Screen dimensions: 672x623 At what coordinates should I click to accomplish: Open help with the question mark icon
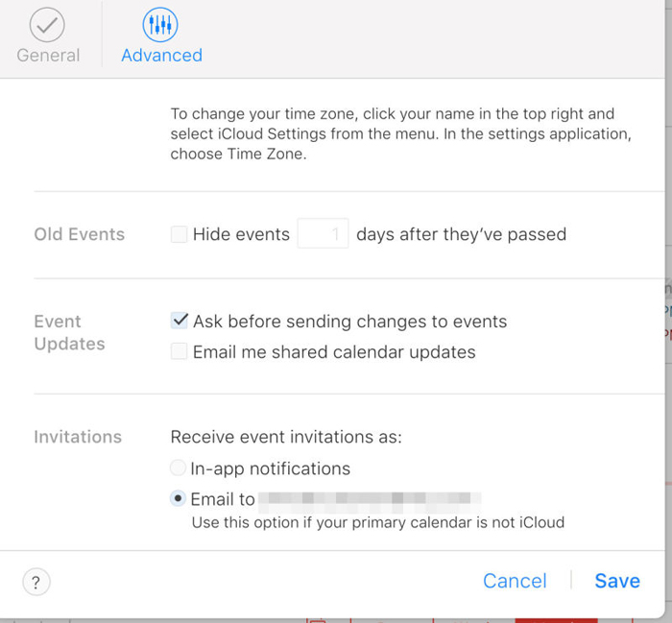(x=36, y=582)
